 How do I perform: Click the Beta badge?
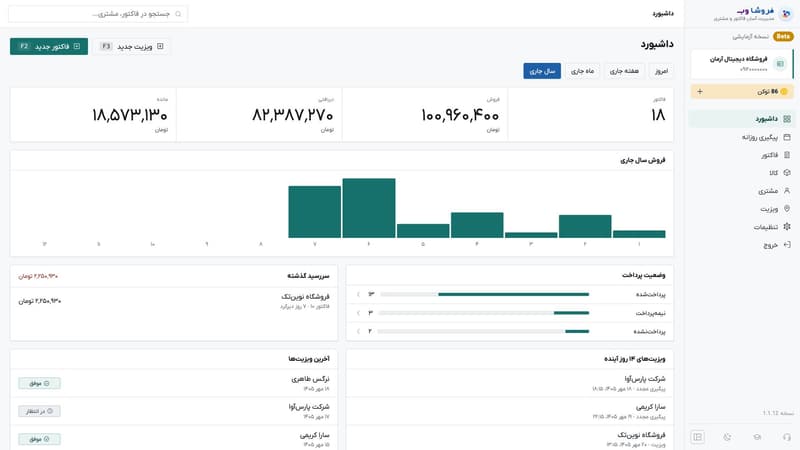783,36
